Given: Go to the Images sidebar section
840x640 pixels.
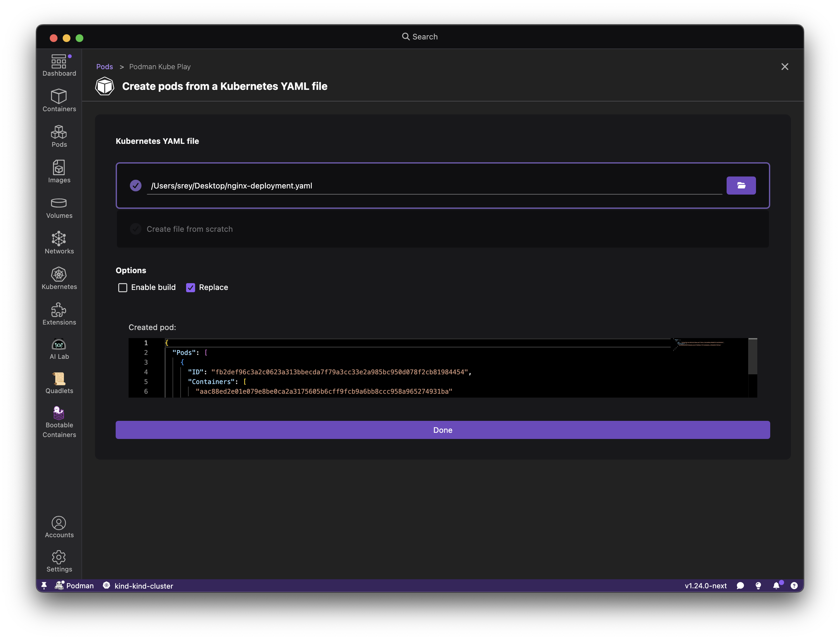Looking at the screenshot, I should click(59, 171).
